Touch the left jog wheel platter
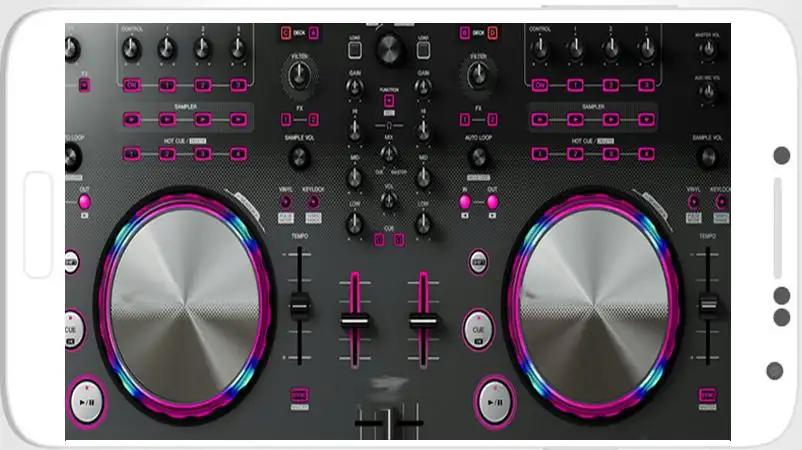The height and width of the screenshot is (450, 802). pyautogui.click(x=185, y=305)
